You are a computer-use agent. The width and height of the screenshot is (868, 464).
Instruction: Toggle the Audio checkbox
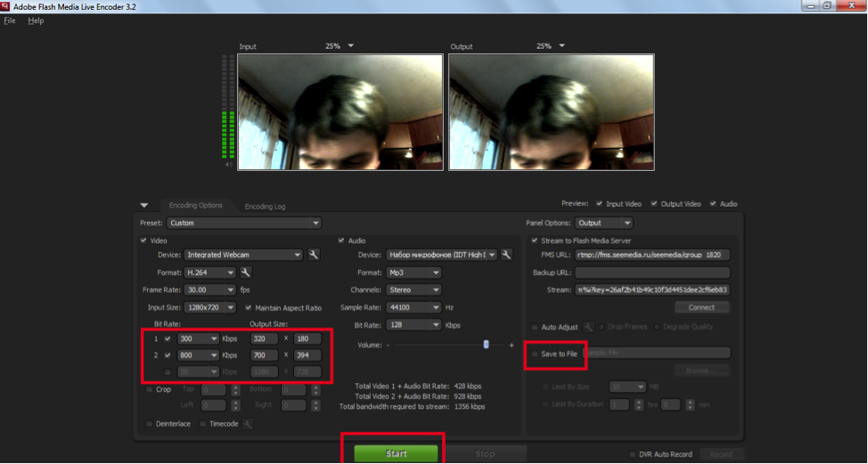point(341,240)
